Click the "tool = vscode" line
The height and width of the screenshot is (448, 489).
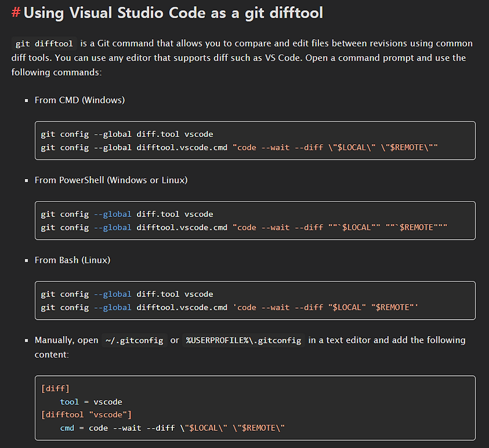pos(91,402)
